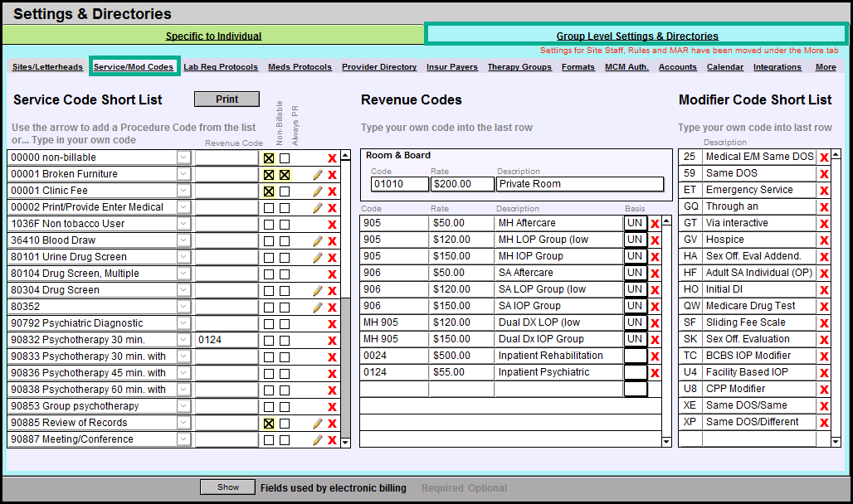Click pencil edit icon for Broken Furniture
Screen dimensions: 853x504
click(317, 175)
